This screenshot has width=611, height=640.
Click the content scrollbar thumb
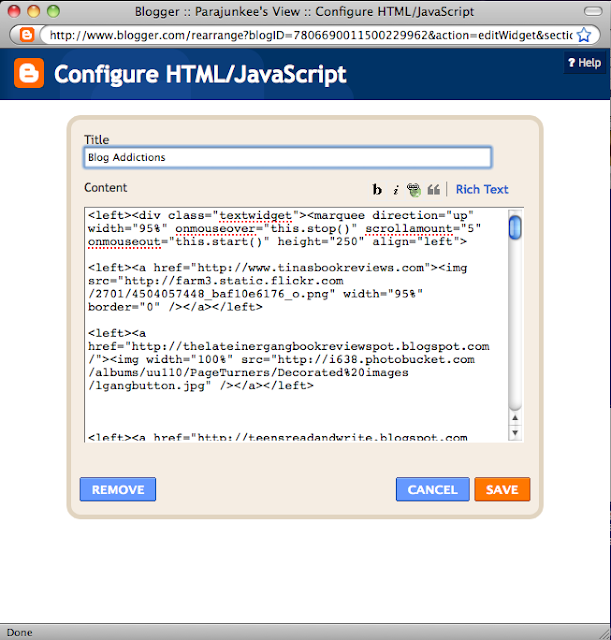515,227
